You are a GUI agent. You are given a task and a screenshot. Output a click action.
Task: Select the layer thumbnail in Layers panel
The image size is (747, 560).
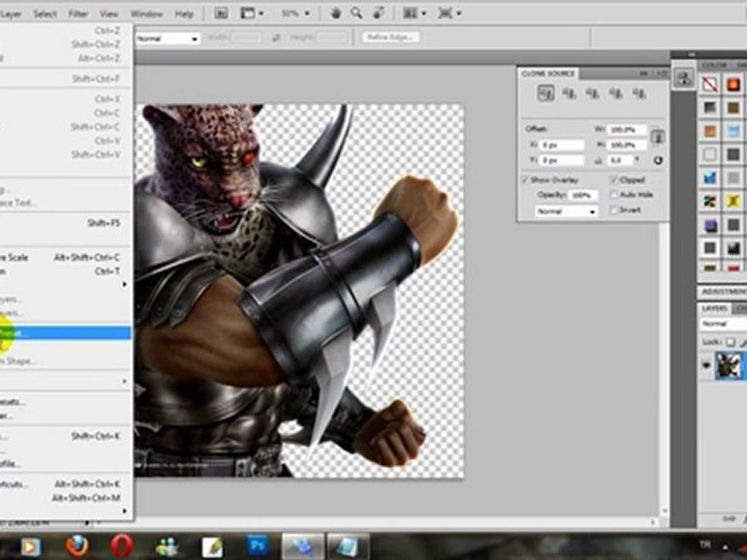(729, 366)
